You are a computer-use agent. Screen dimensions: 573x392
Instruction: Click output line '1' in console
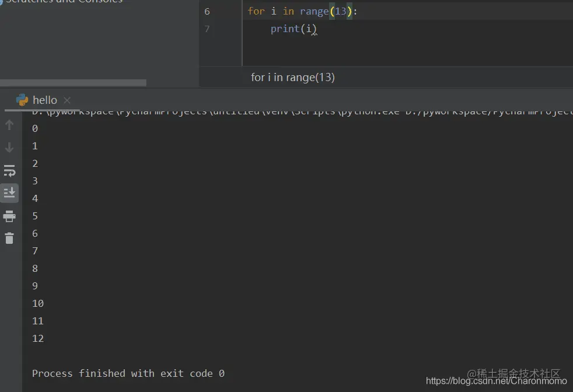pos(35,146)
